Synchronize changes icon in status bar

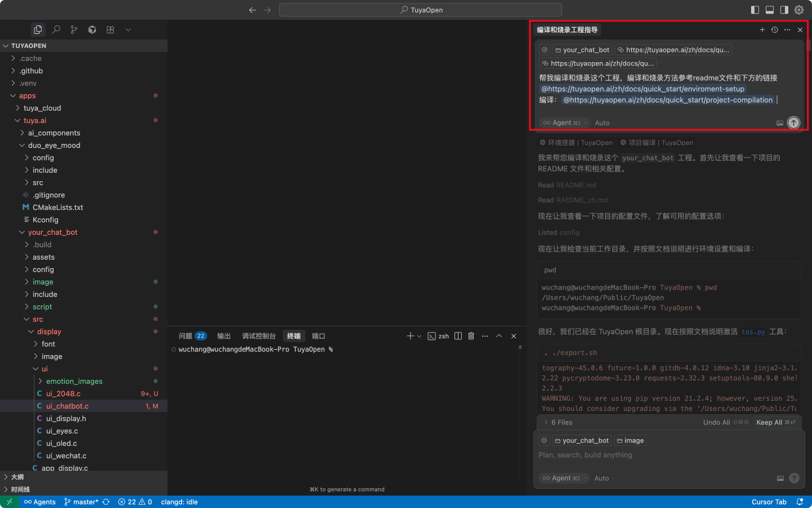click(106, 502)
